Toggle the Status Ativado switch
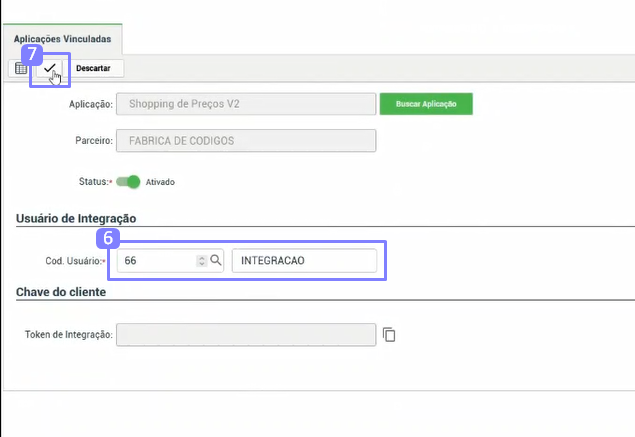 [128, 182]
